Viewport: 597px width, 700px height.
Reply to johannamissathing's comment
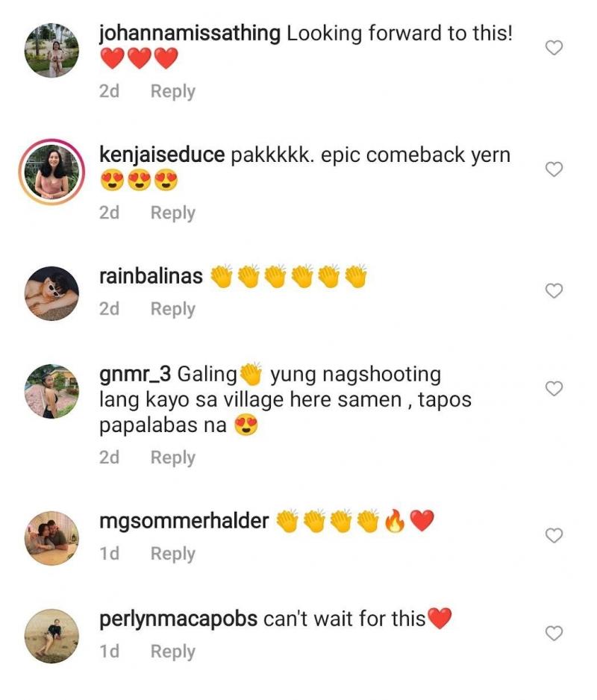(172, 92)
